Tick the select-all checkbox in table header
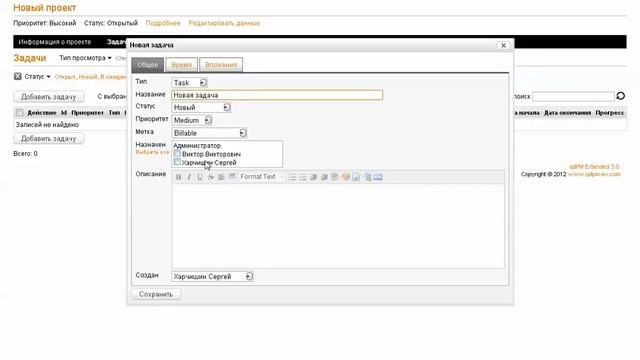The image size is (640, 360). click(x=19, y=112)
